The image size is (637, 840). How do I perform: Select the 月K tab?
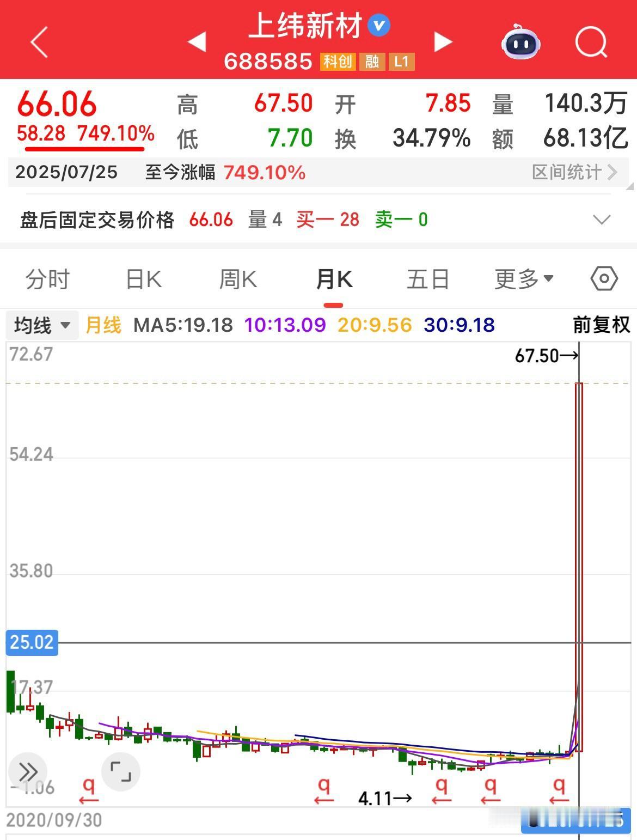coord(334,279)
